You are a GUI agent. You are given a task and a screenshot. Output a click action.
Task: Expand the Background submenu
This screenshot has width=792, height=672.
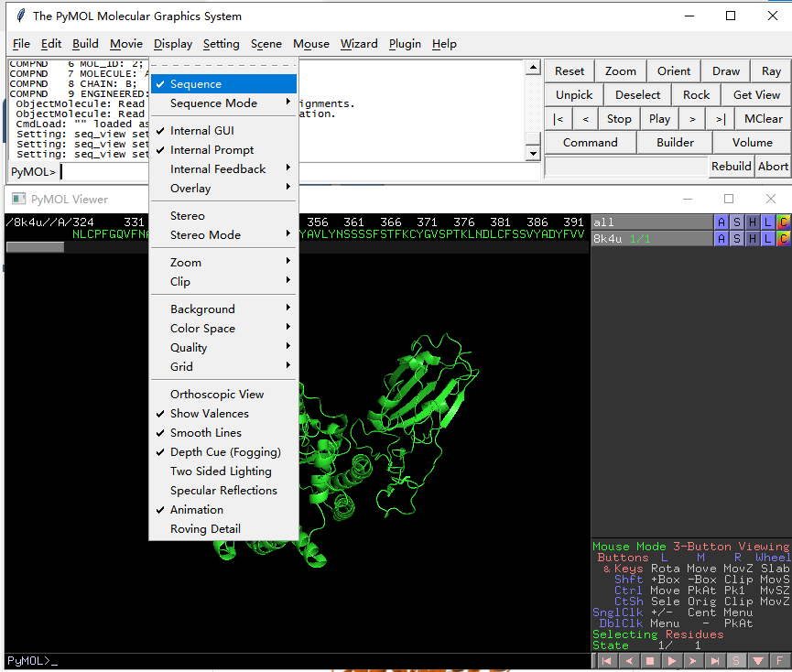[202, 309]
